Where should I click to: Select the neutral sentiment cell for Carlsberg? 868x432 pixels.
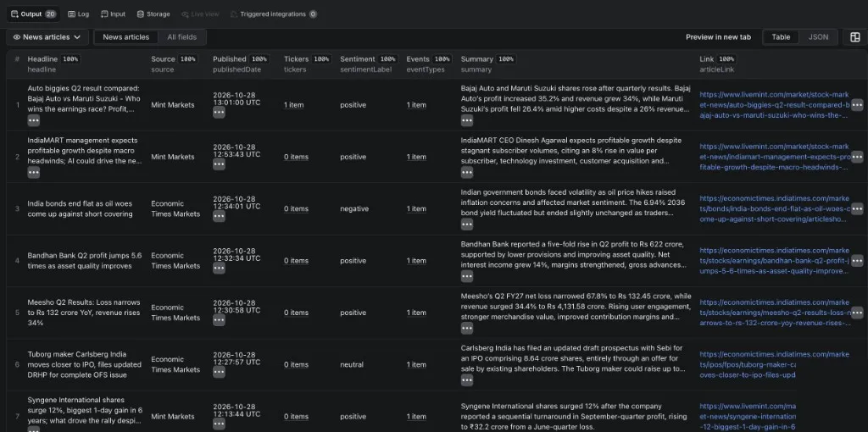coord(352,365)
